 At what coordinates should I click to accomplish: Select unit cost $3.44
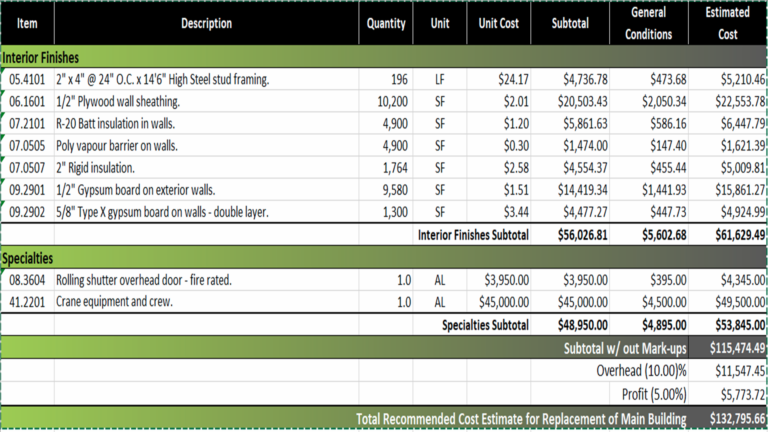pyautogui.click(x=516, y=212)
